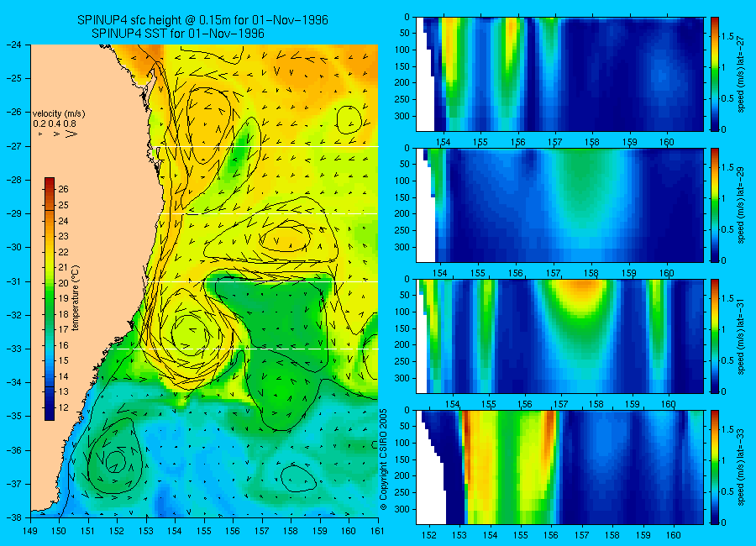Click the 1.5 tick on the lat=-27 speed colorbar
Screen dimensions: 756x546
point(727,36)
